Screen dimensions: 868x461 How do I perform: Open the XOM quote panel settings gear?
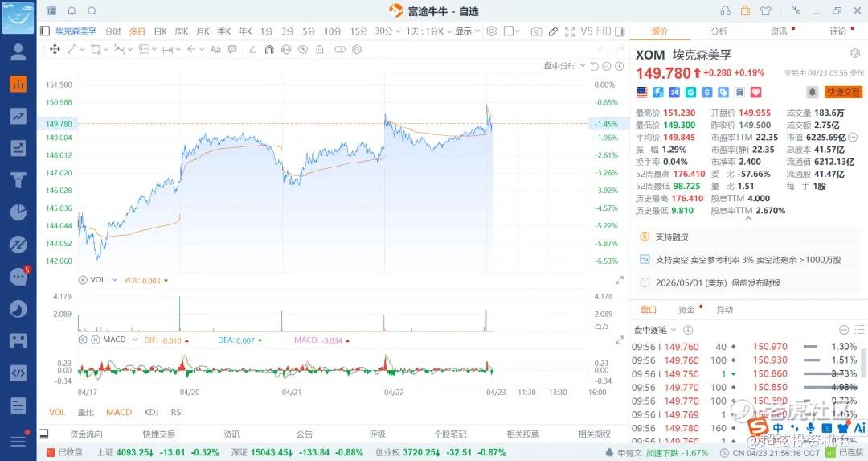[854, 53]
